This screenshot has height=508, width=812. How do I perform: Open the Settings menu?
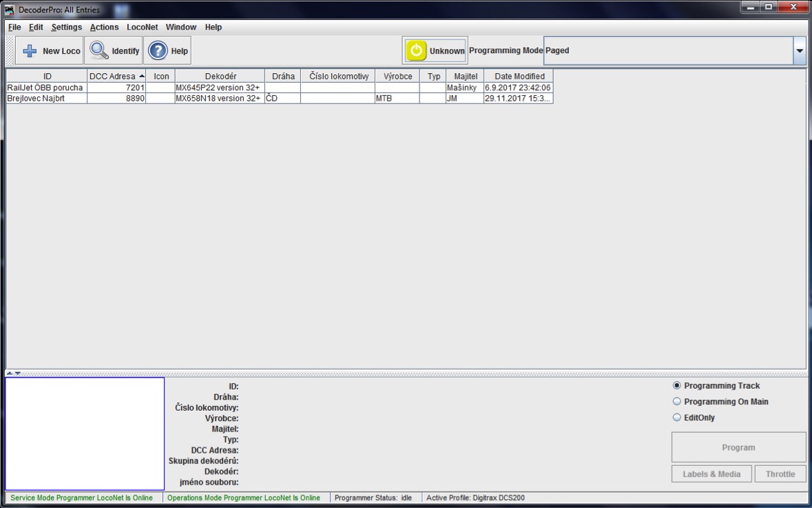[x=66, y=27]
